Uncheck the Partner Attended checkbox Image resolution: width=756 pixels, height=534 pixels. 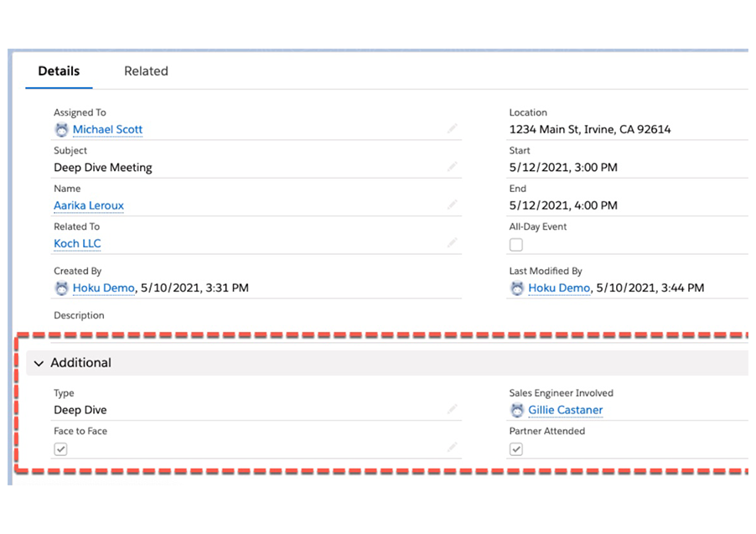click(x=516, y=449)
